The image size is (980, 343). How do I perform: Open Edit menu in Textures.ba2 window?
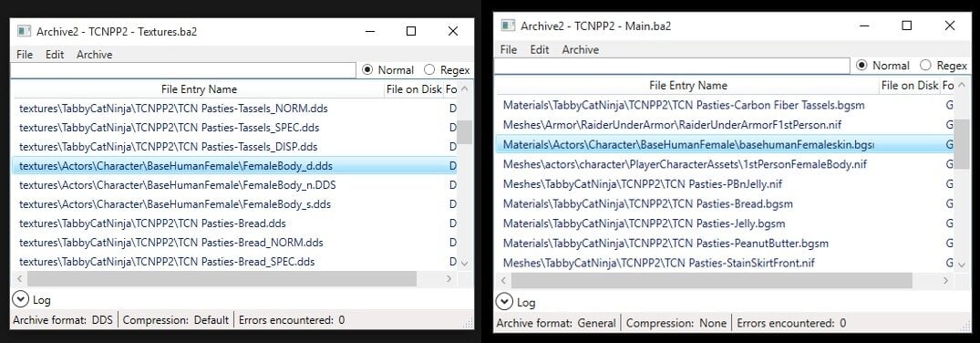point(55,55)
